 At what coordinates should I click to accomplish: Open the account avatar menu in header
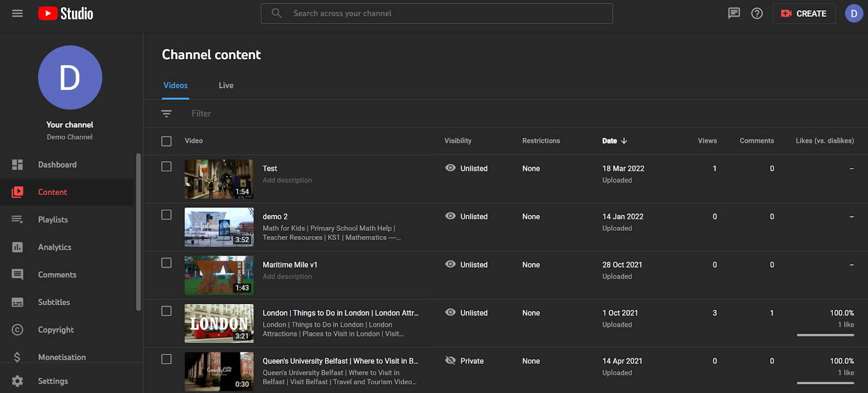point(854,14)
